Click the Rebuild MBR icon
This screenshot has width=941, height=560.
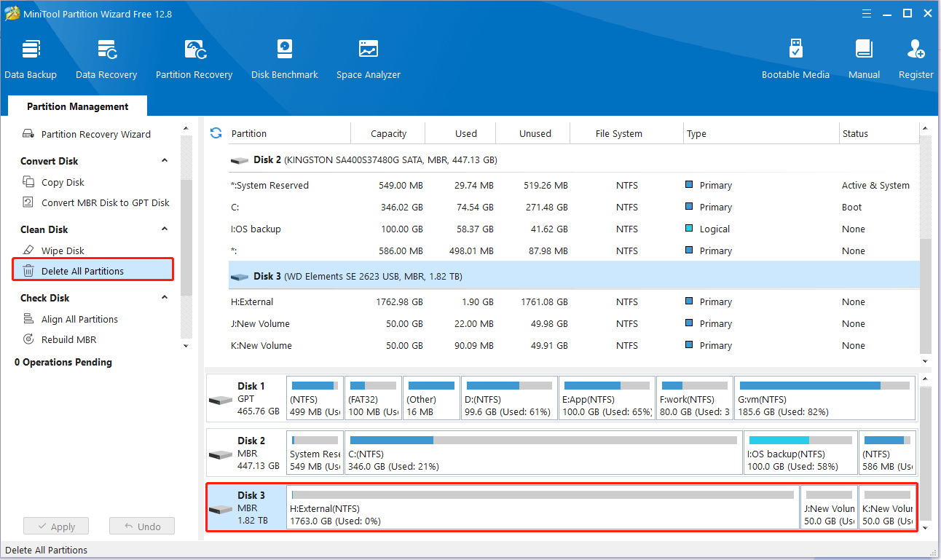point(28,339)
